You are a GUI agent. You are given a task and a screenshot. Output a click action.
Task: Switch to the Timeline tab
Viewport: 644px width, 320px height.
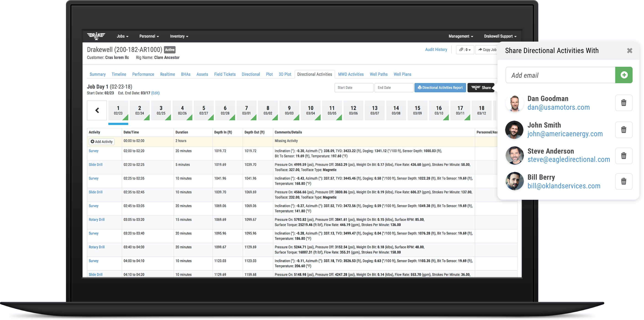pos(119,74)
